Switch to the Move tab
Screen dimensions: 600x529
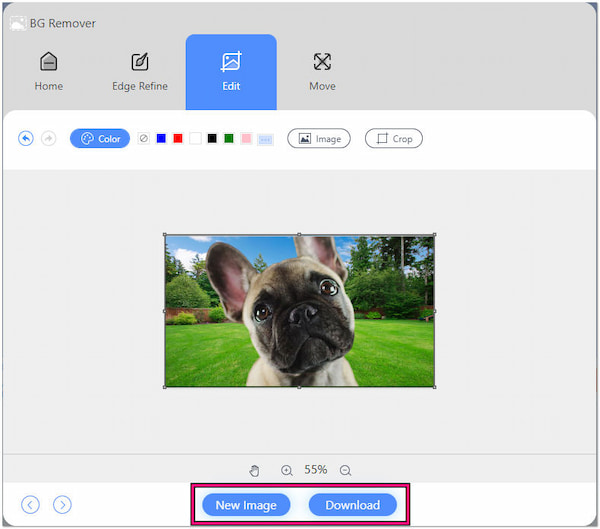click(322, 72)
